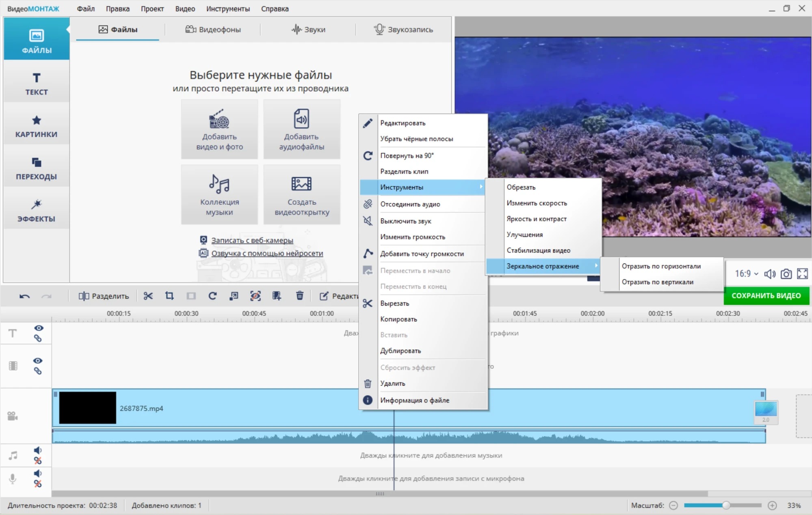Undo the last action in toolbar
Image resolution: width=812 pixels, height=515 pixels.
24,296
